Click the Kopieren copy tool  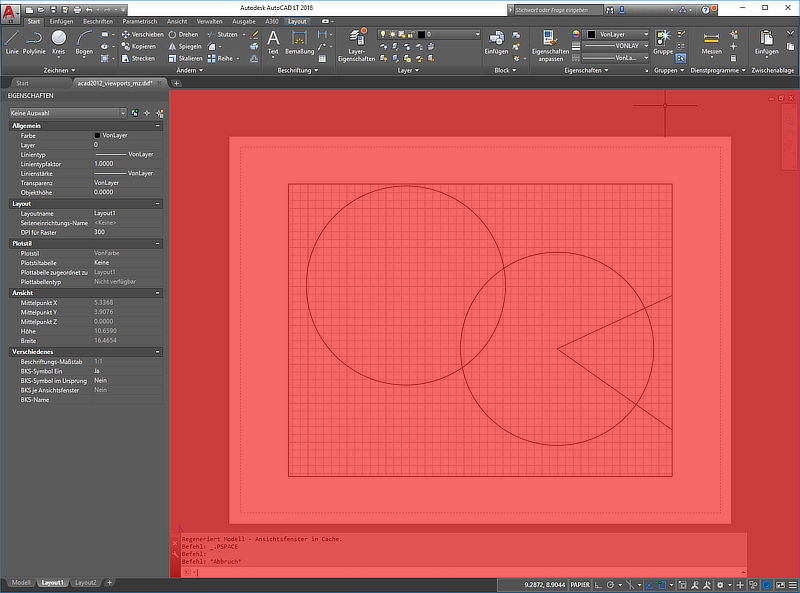tap(139, 46)
